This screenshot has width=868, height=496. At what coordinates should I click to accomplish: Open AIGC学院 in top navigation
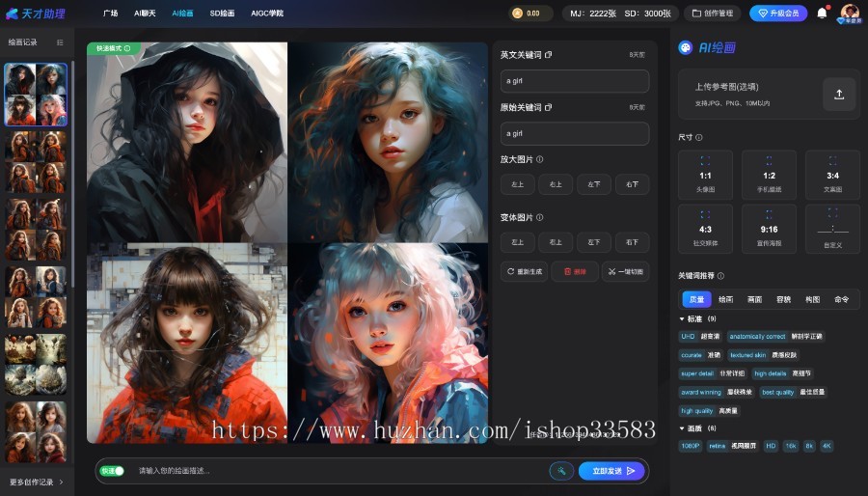point(267,14)
